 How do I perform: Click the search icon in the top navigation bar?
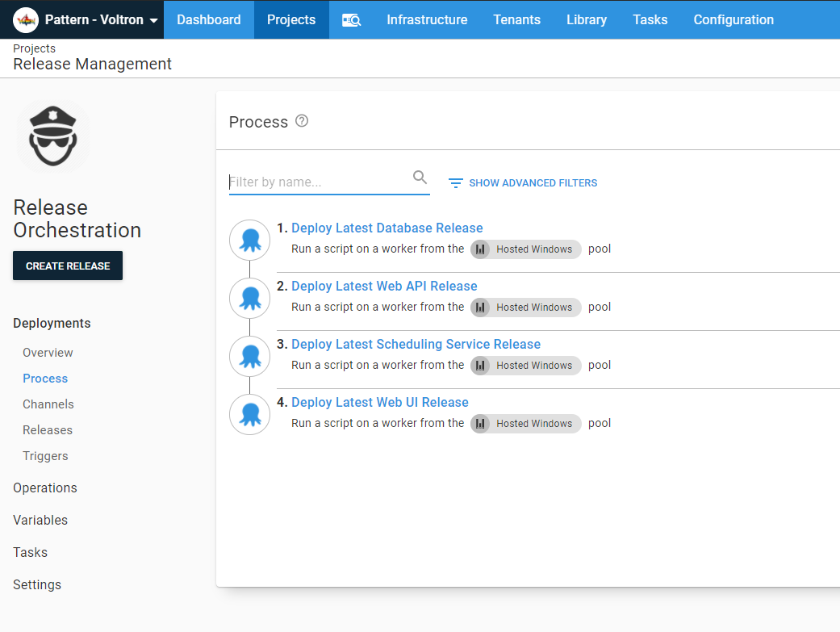tap(351, 19)
